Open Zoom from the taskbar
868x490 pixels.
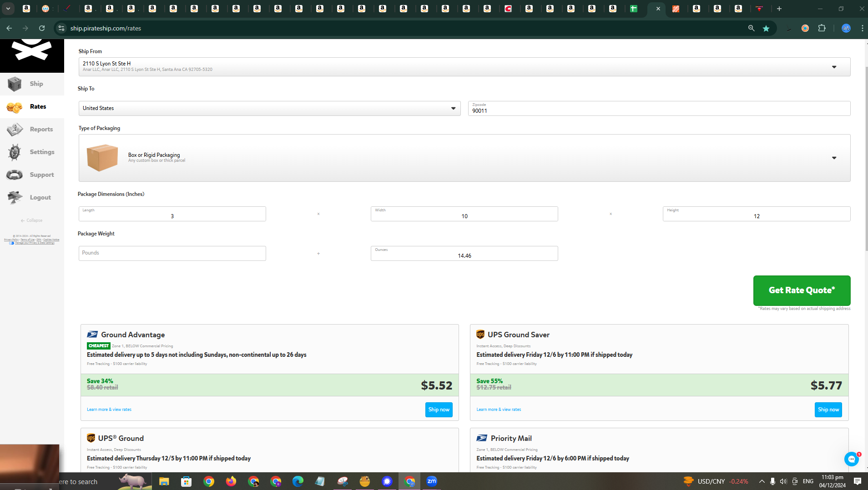point(431,481)
